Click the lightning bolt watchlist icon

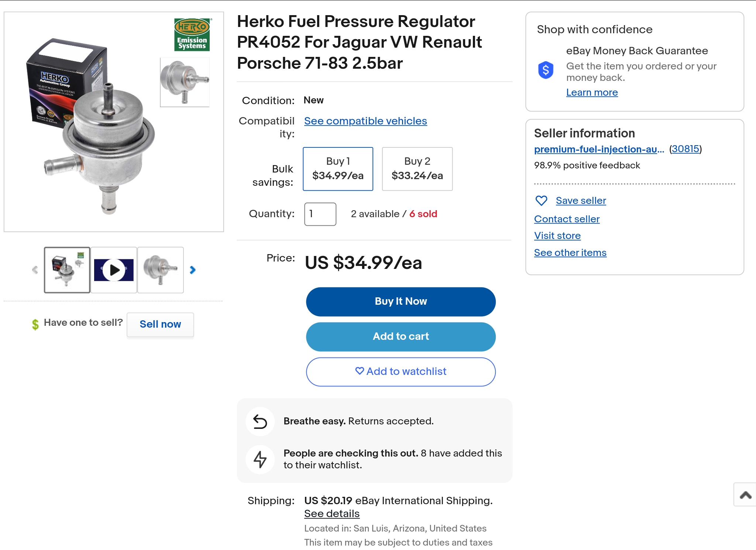[x=260, y=460]
